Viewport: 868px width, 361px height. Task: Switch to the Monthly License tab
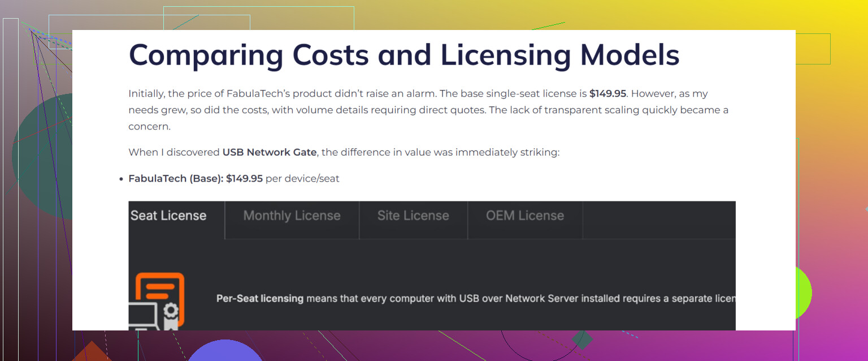pyautogui.click(x=292, y=216)
